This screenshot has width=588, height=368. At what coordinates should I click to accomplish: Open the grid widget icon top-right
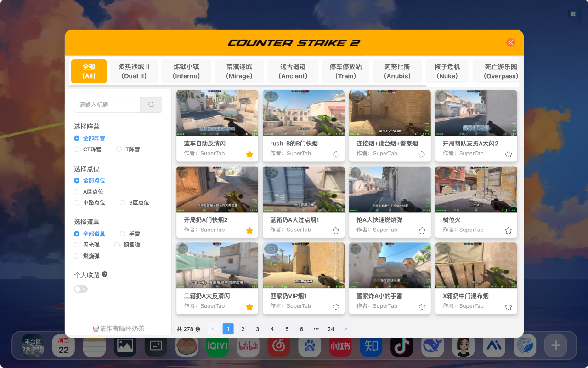coord(573,14)
